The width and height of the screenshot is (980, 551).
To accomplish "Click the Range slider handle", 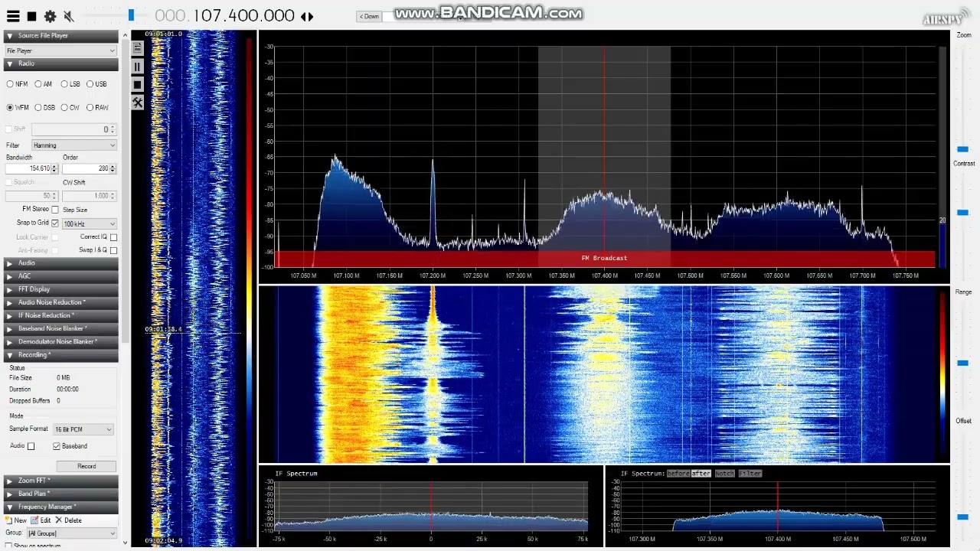I will 962,364.
